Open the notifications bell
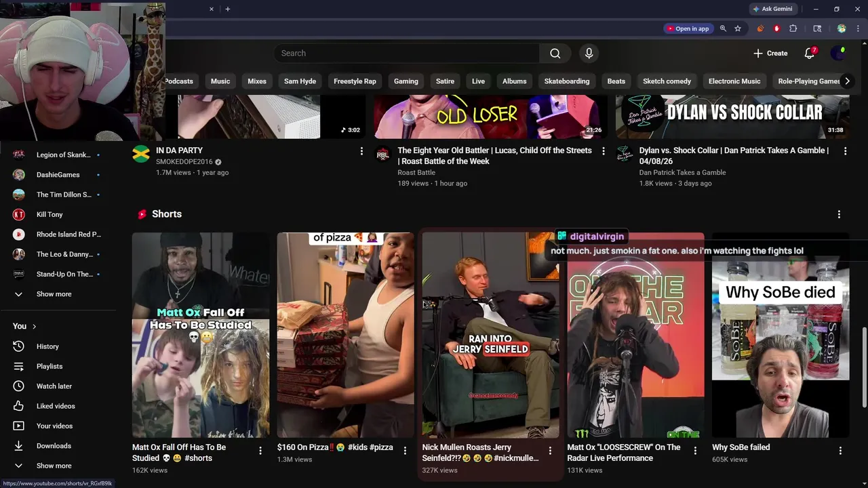The height and width of the screenshot is (488, 868). (809, 54)
